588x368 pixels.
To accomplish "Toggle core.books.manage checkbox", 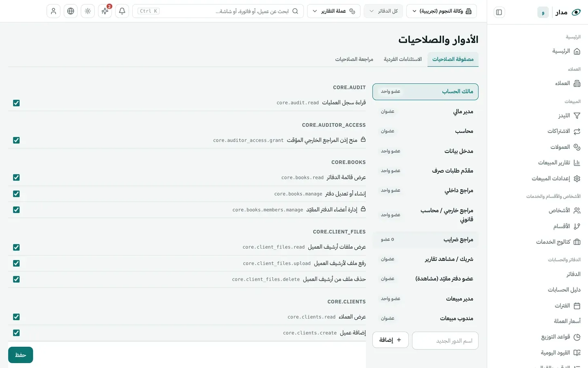I will pyautogui.click(x=16, y=194).
